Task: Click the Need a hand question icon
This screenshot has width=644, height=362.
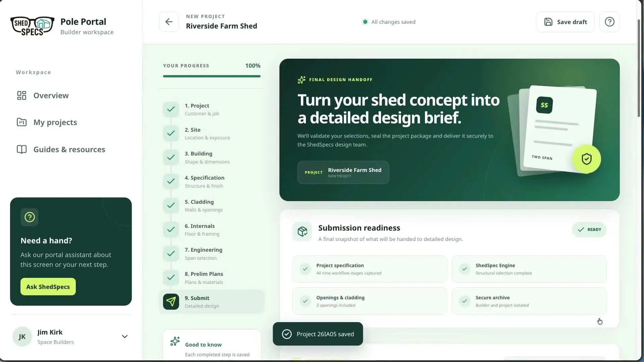Action: point(30,217)
